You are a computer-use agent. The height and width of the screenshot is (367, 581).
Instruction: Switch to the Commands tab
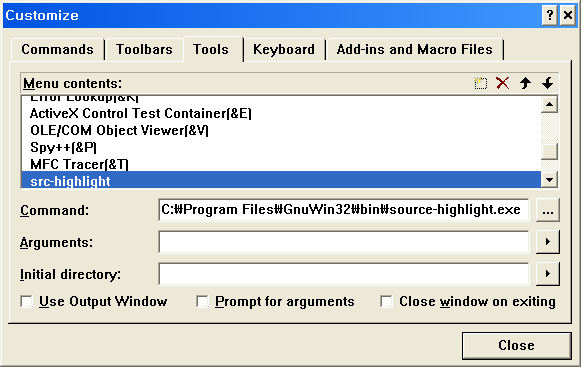click(57, 49)
